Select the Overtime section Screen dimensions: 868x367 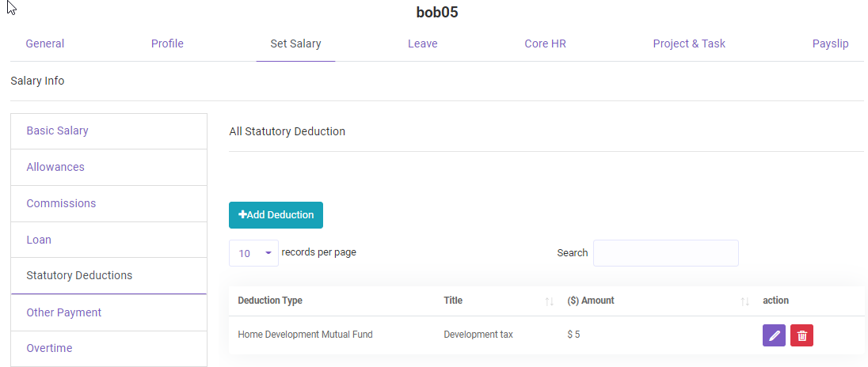pos(49,349)
